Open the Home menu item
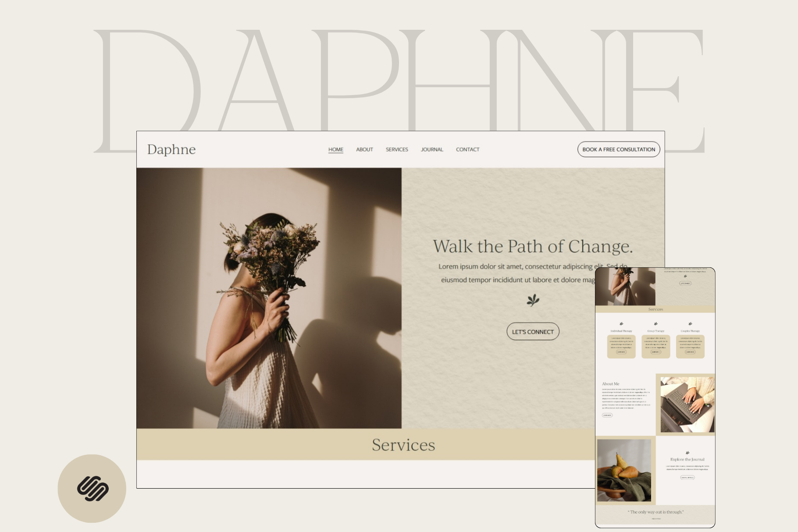The height and width of the screenshot is (532, 798). coord(335,149)
